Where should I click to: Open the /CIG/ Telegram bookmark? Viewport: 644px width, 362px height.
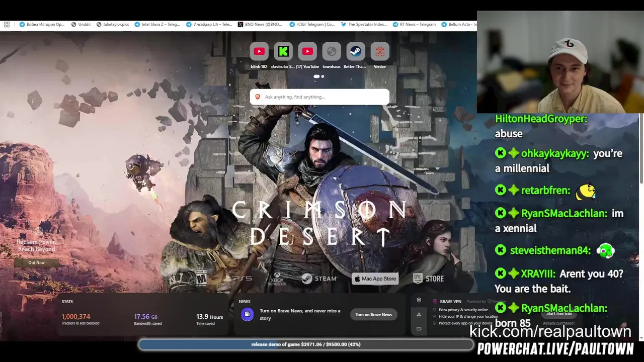click(312, 24)
